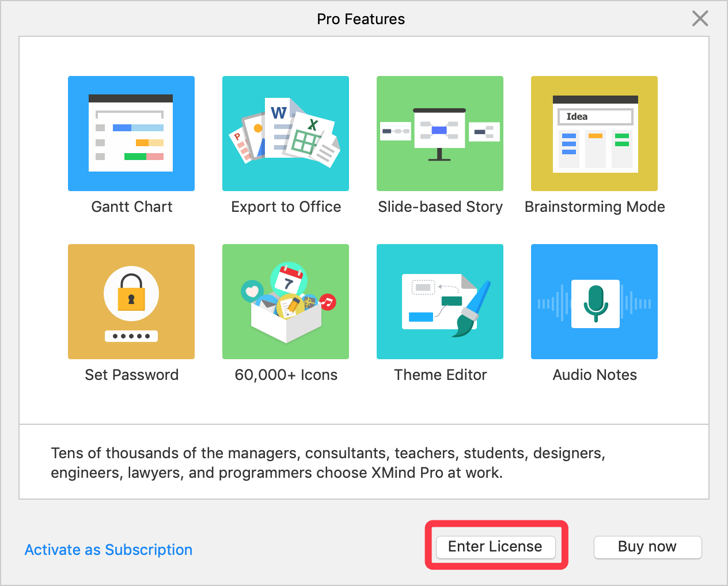This screenshot has height=586, width=728.
Task: Click the Slide-based Story caption text
Action: coord(441,207)
